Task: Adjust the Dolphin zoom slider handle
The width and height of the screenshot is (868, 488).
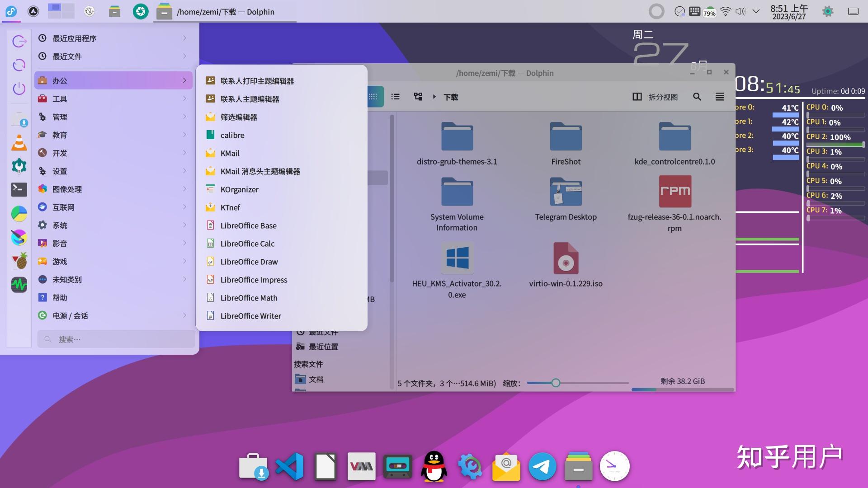Action: 556,383
